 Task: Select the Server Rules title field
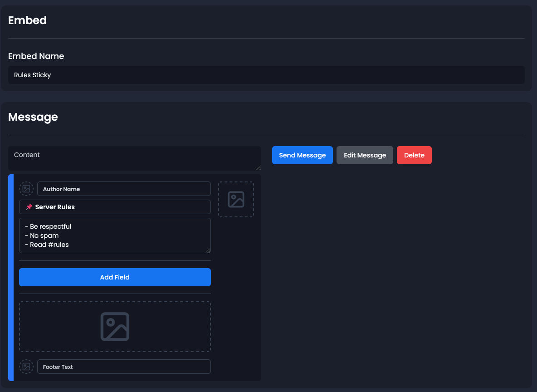pyautogui.click(x=115, y=207)
